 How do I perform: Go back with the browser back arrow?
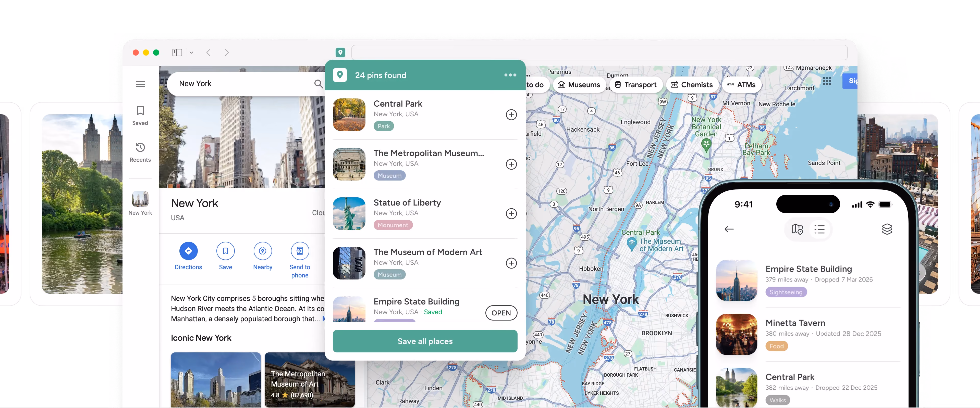[209, 53]
